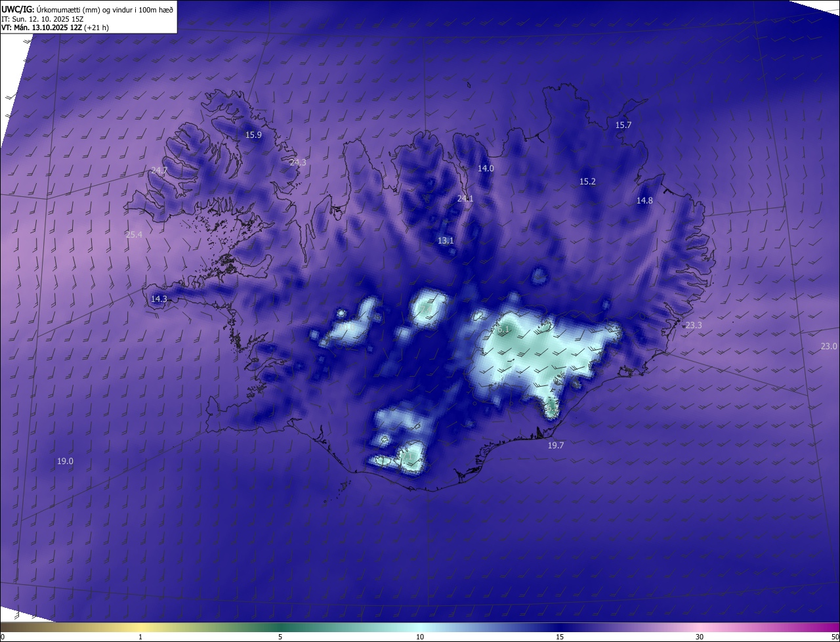Select the 15.7 value in the northeast

point(623,125)
